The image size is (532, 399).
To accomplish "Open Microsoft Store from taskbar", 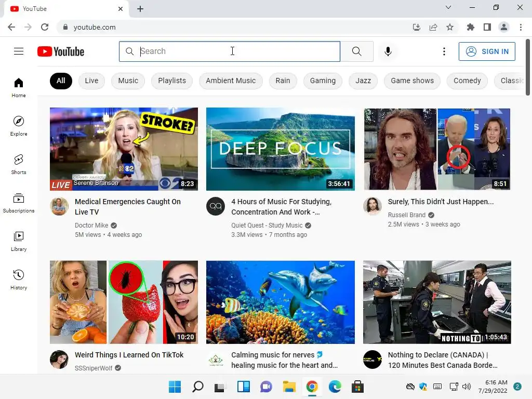I will pyautogui.click(x=357, y=387).
